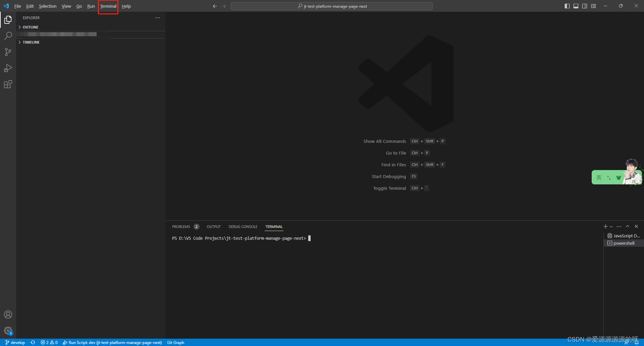
Task: Click the input method English indicator
Action: 599,178
